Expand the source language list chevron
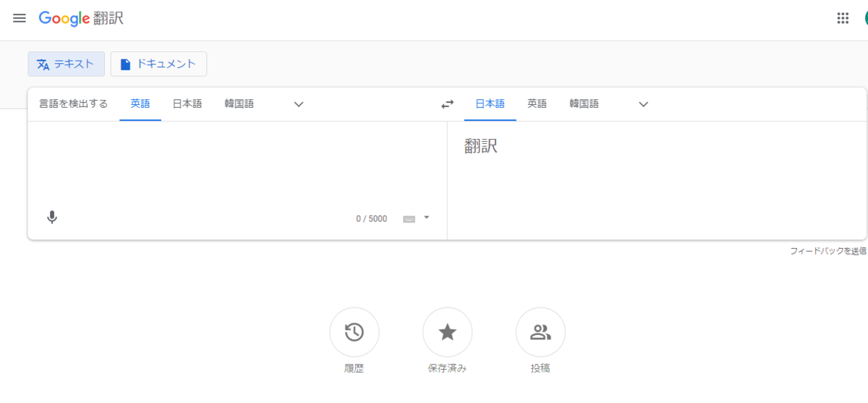The image size is (868, 403). [x=299, y=104]
